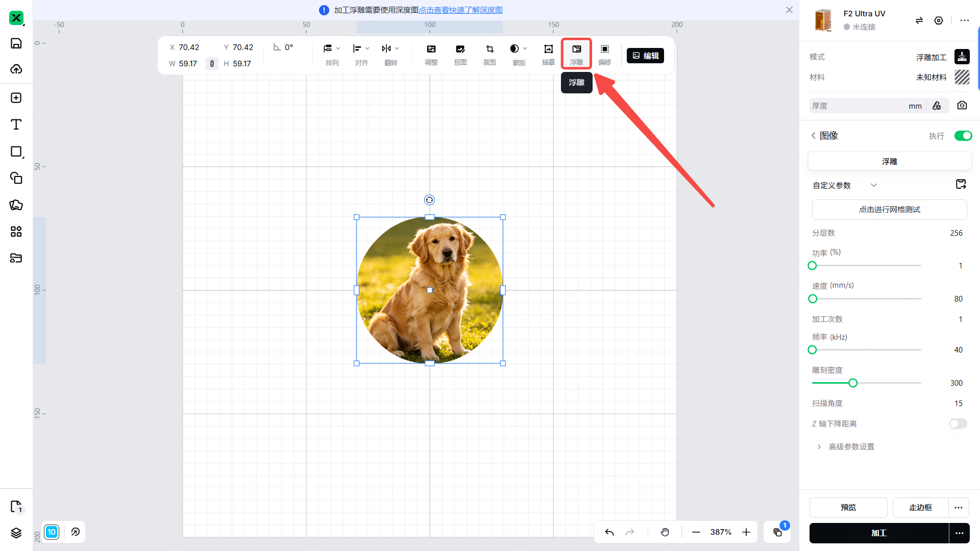Open the 蒙版 mask dropdown
980x551 pixels.
click(x=519, y=54)
